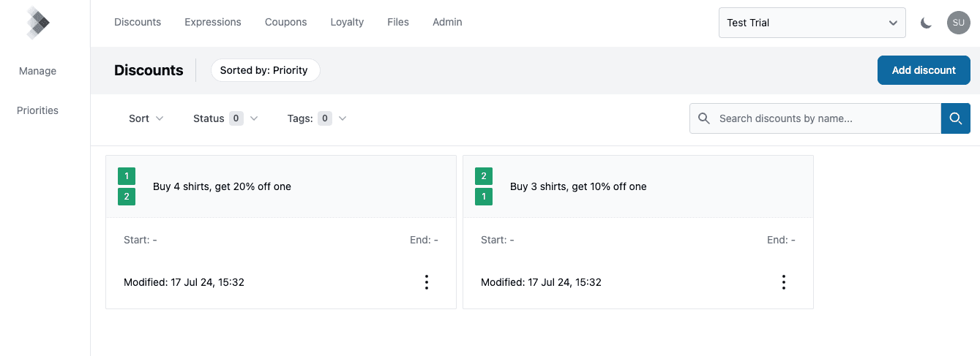Open options menu for Buy 3 shirts discount
This screenshot has width=980, height=356.
point(784,282)
